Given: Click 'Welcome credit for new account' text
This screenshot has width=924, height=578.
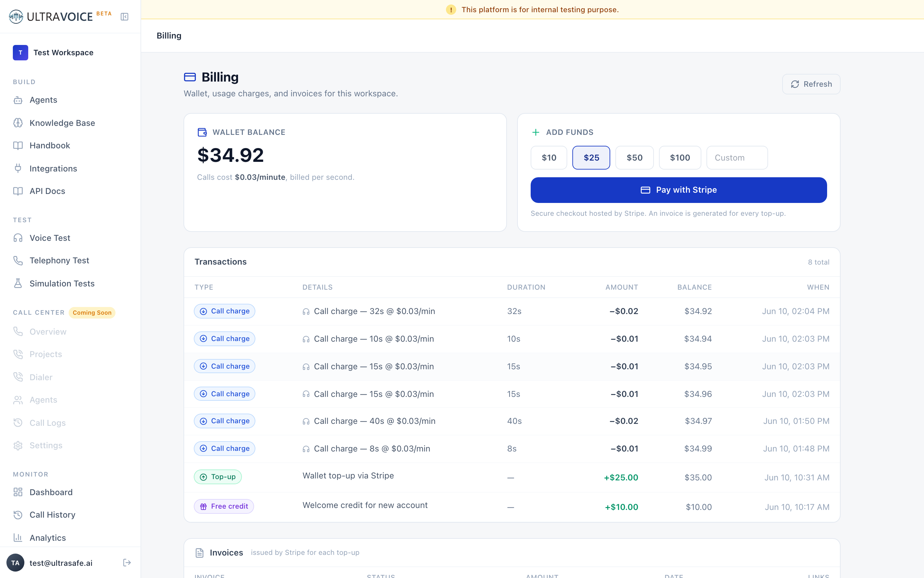Looking at the screenshot, I should [365, 505].
